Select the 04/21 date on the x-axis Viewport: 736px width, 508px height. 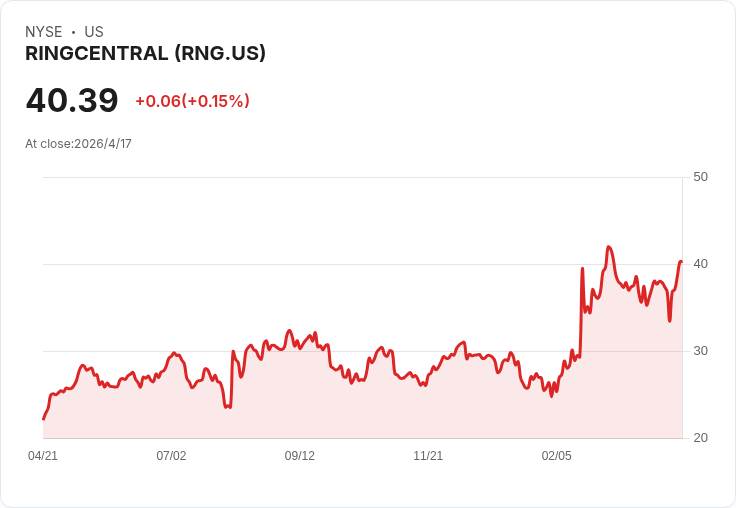pos(43,455)
